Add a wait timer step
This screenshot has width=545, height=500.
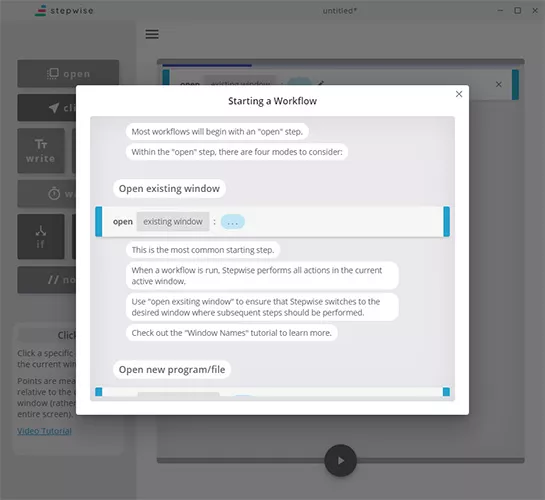click(47, 194)
